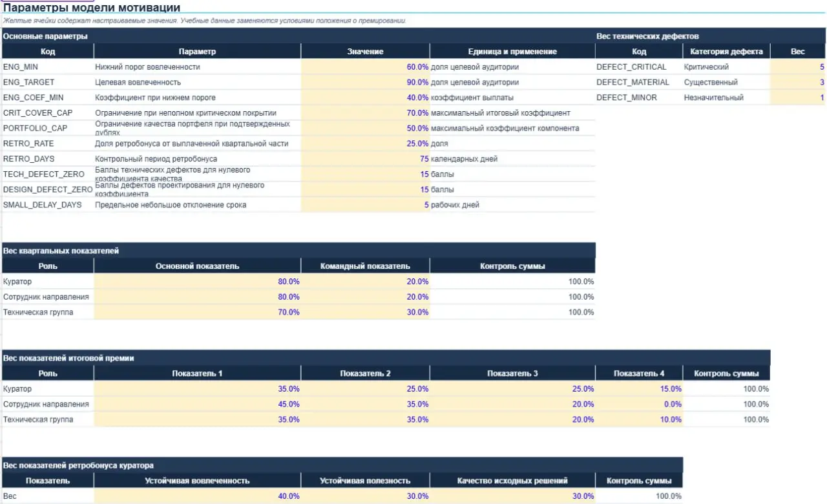Click the 'рабочих дней' unit cell
Viewport: 827px width, 504px height.
point(512,205)
